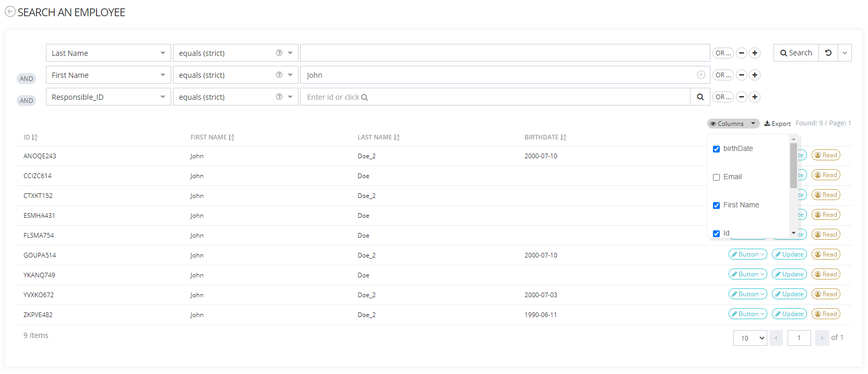Image resolution: width=868 pixels, height=374 pixels.
Task: Sort the table by the ID column
Action: coord(30,137)
